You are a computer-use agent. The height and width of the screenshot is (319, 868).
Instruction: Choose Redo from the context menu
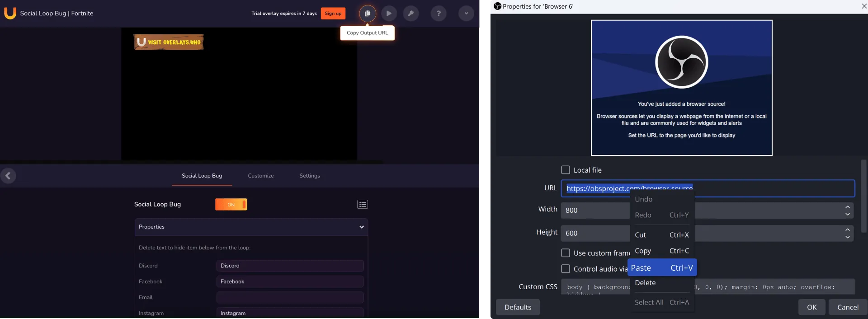(662, 215)
